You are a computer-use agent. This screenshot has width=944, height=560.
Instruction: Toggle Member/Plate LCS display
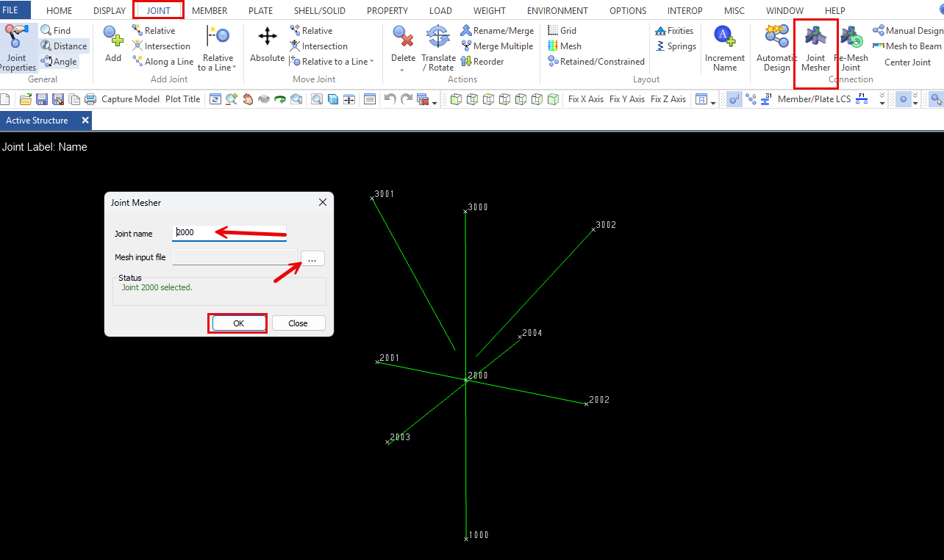pos(814,99)
